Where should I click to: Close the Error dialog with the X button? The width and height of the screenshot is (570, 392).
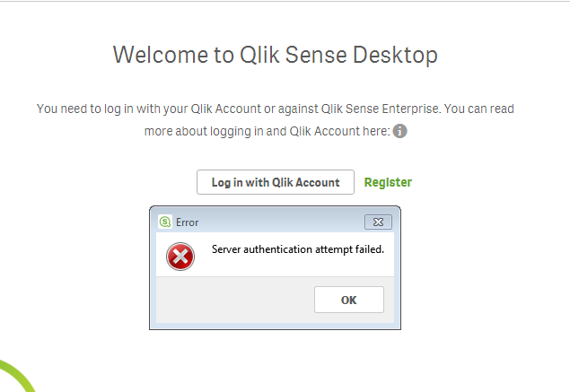(378, 222)
